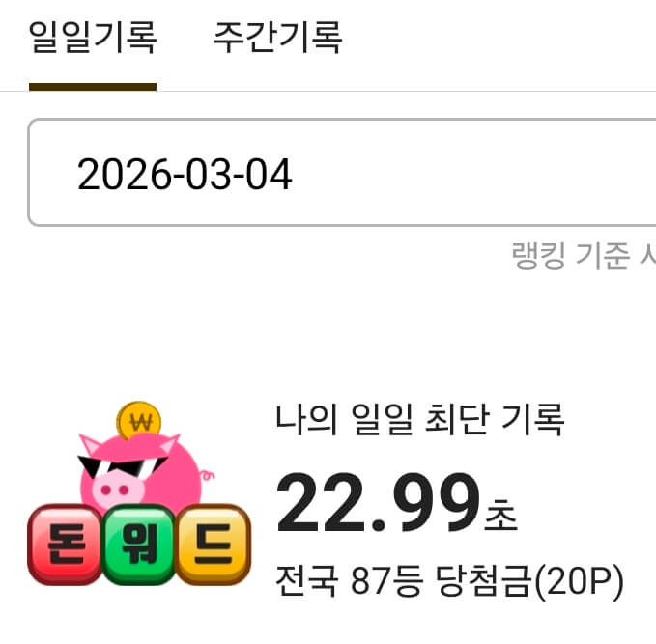
Task: Click the green 워 tile
Action: click(139, 544)
